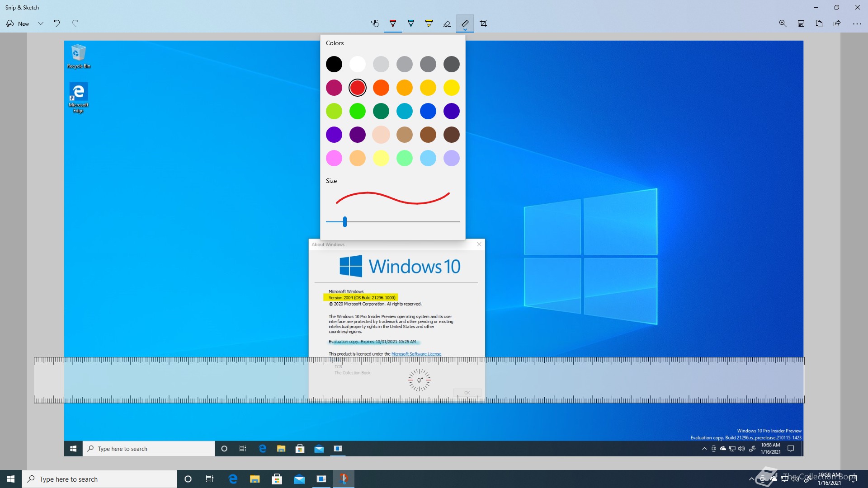Image resolution: width=868 pixels, height=488 pixels.
Task: Choose the black color swatch
Action: coord(334,64)
